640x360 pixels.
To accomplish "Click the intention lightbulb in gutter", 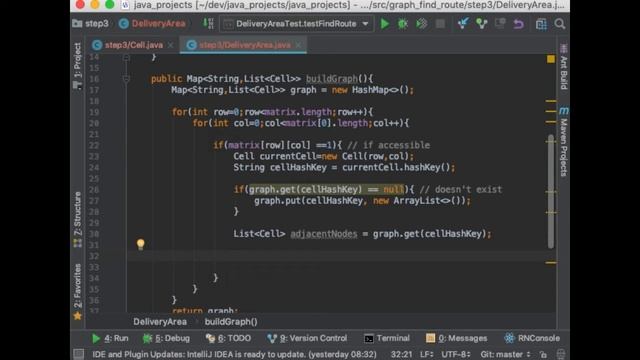I will 140,244.
